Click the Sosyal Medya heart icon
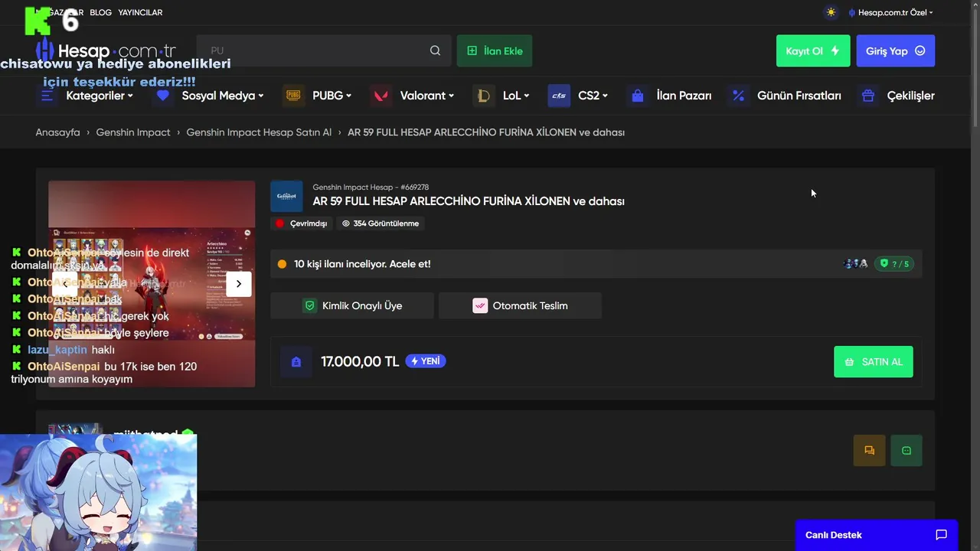The height and width of the screenshot is (551, 980). (162, 96)
